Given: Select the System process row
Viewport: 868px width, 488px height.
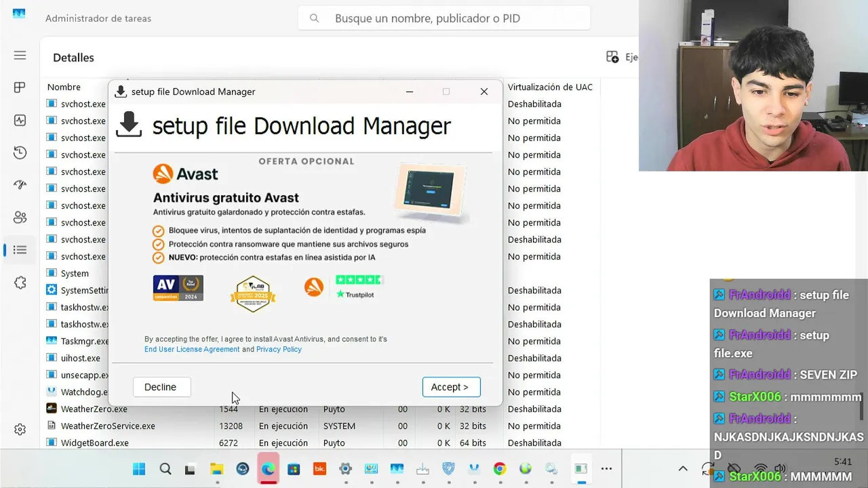Looking at the screenshot, I should pos(75,273).
